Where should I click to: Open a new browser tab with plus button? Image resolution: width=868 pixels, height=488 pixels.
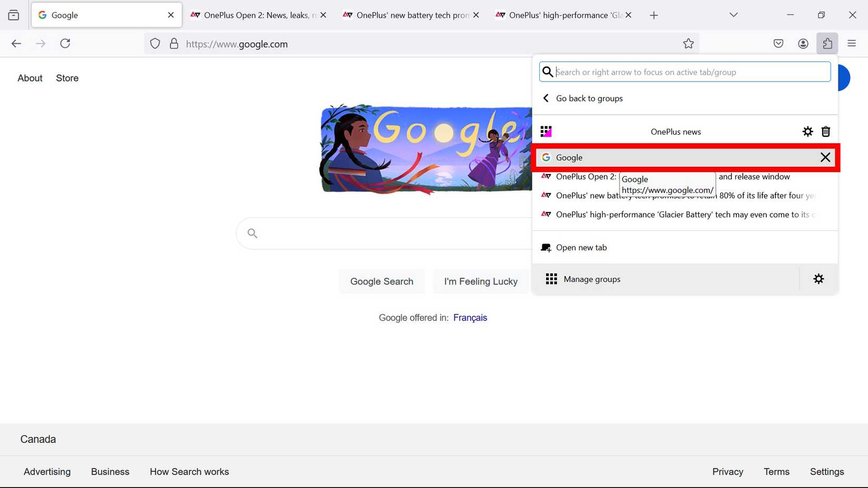[653, 15]
